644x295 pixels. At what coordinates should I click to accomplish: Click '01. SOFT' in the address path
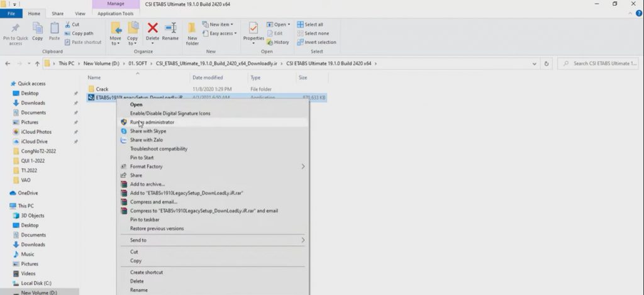coord(136,64)
